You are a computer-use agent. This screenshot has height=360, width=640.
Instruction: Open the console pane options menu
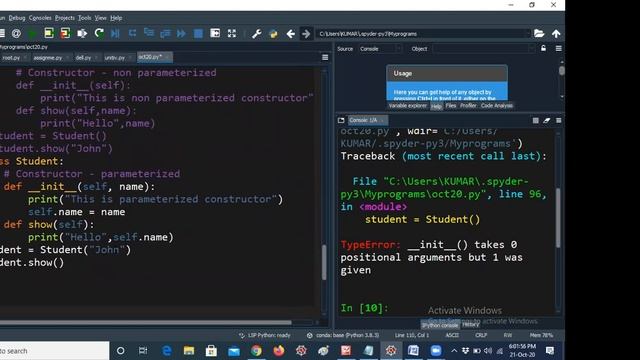558,120
